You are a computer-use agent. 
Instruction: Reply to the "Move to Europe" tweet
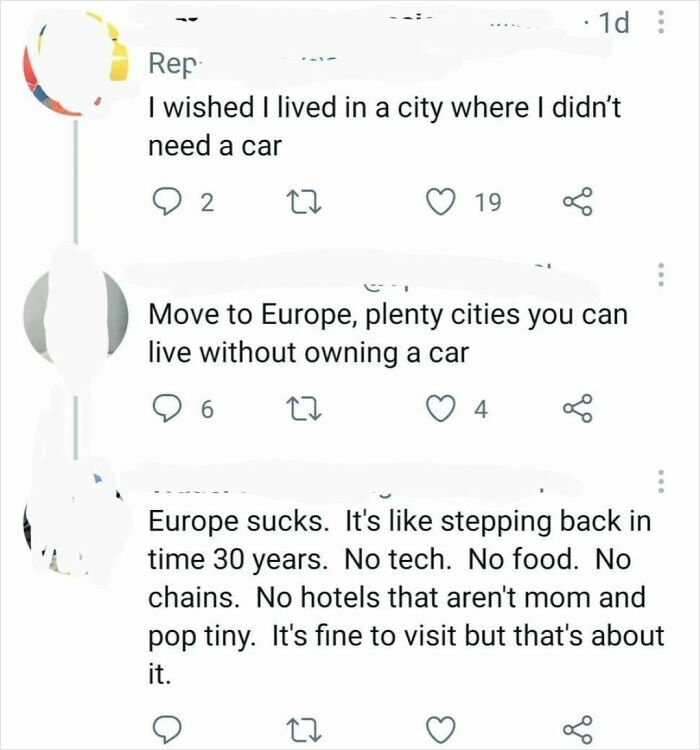(x=166, y=409)
